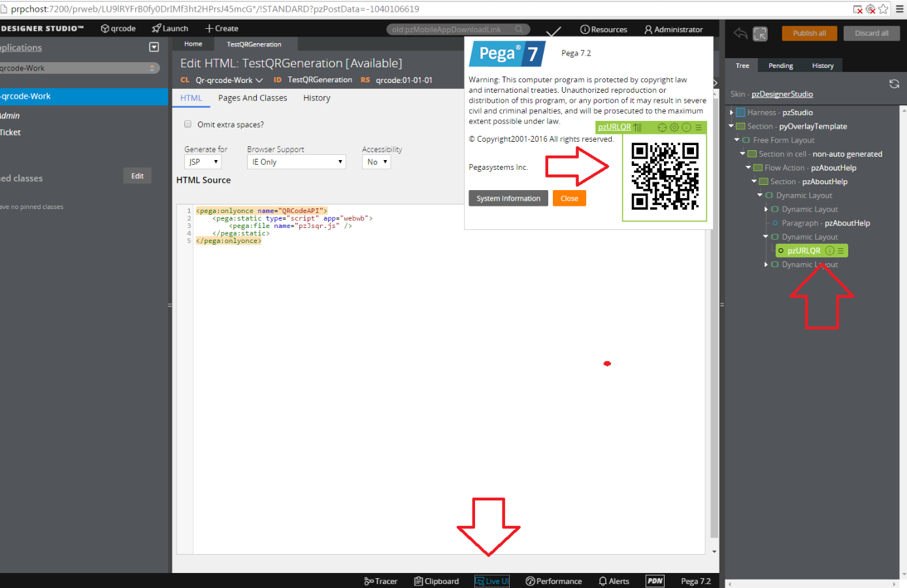This screenshot has width=907, height=588.
Task: Open the Create plus menu
Action: (x=222, y=29)
